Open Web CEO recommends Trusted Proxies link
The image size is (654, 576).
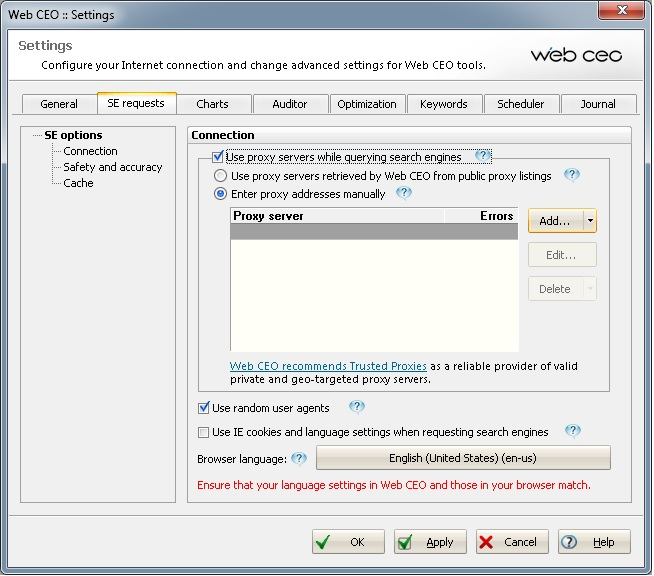(x=328, y=366)
